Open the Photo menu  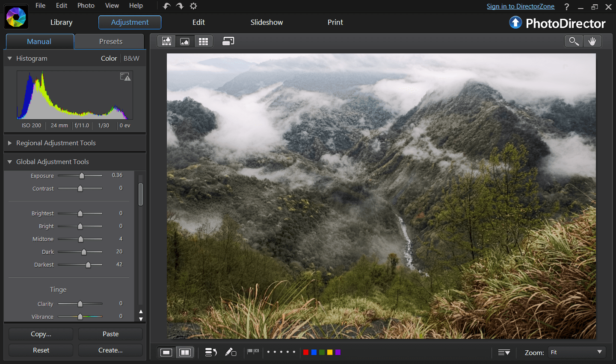pos(86,6)
